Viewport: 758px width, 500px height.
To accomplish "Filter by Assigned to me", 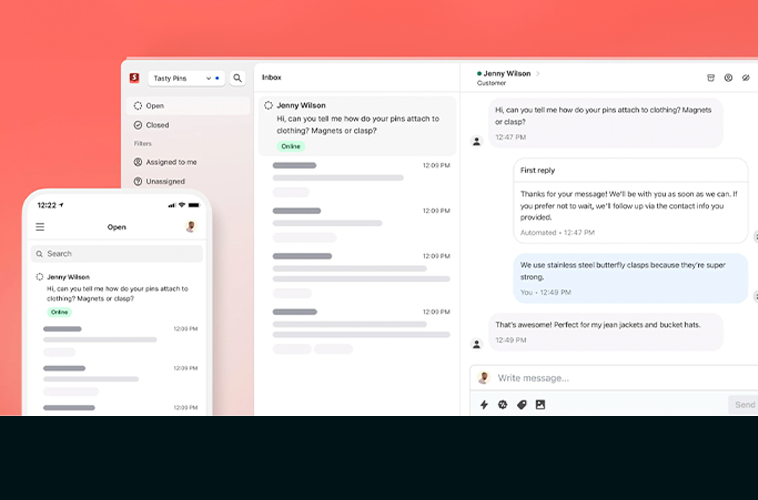I will click(171, 162).
